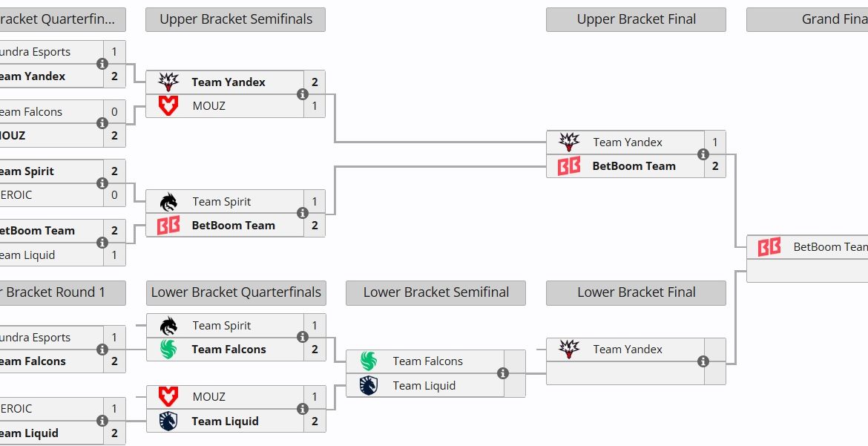Click the Lower Bracket Final header

636,292
